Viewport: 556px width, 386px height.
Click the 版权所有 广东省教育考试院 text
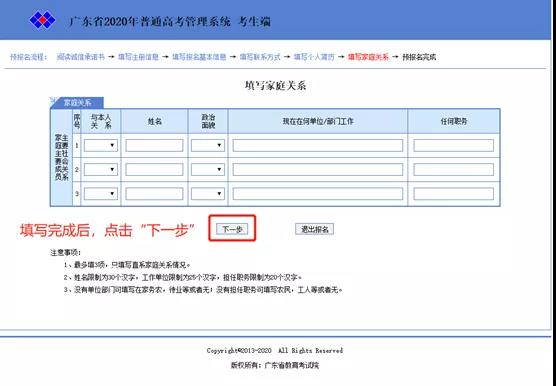pyautogui.click(x=275, y=365)
